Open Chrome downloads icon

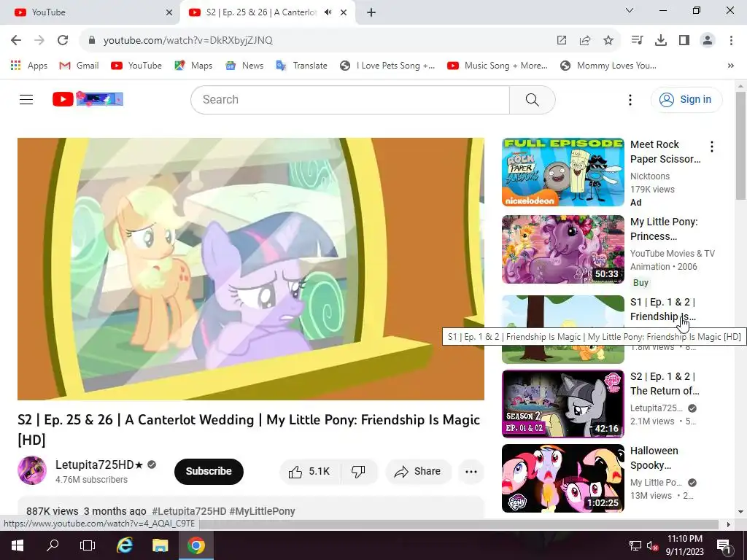point(661,41)
